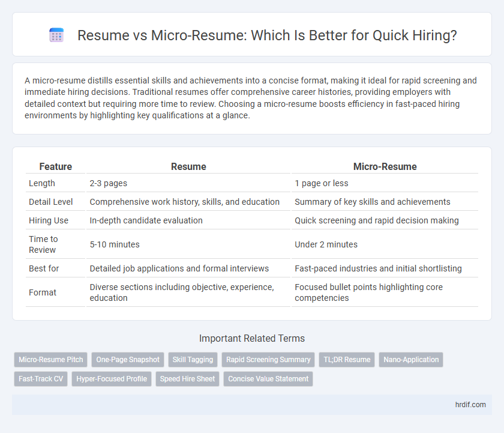Click the Detail Level row label

pos(51,202)
